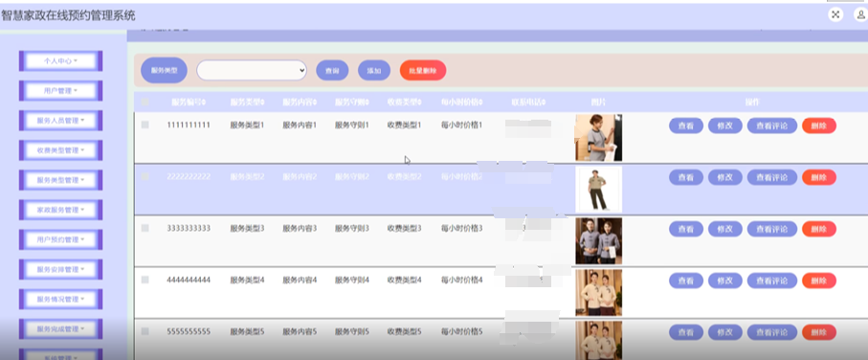Viewport: 868px width, 360px height.
Task: Edit row 4444444444 using 修改
Action: click(x=725, y=281)
